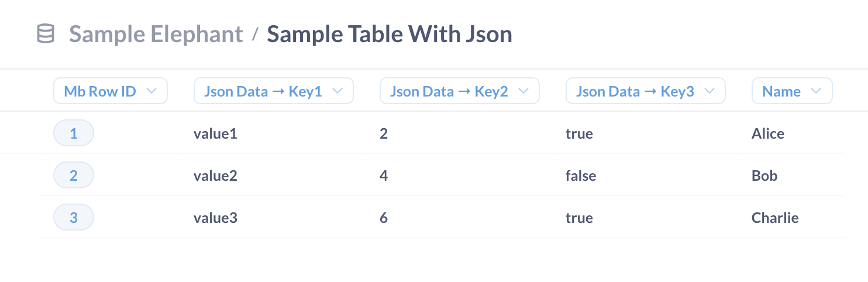Click the Charlie name cell
The width and height of the screenshot is (868, 282).
(x=775, y=218)
